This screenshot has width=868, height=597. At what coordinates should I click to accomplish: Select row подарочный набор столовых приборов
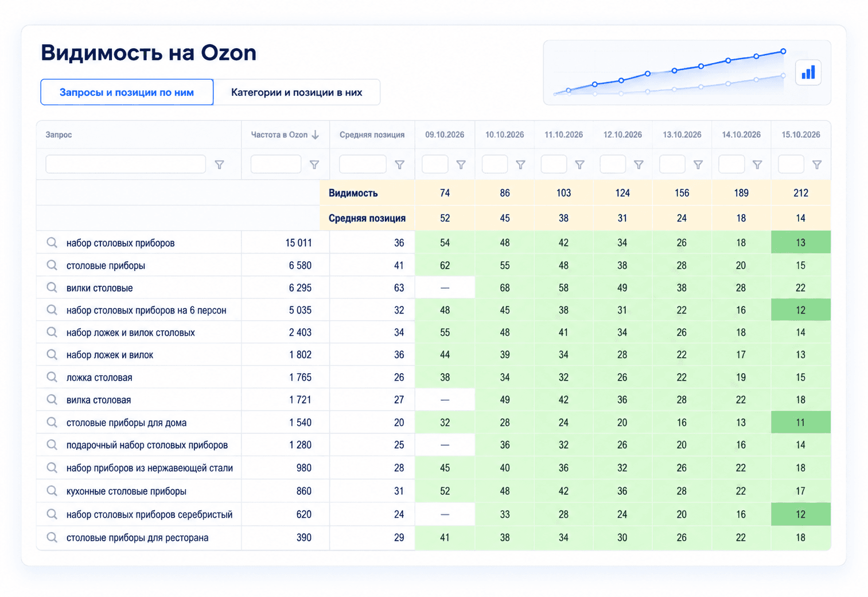(433, 445)
